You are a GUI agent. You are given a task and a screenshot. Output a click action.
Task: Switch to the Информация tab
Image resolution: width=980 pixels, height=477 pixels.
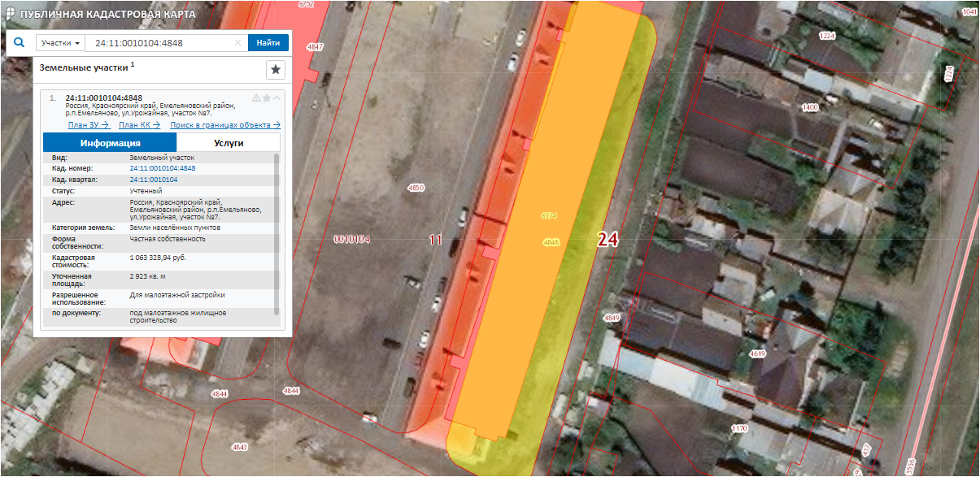pyautogui.click(x=110, y=142)
